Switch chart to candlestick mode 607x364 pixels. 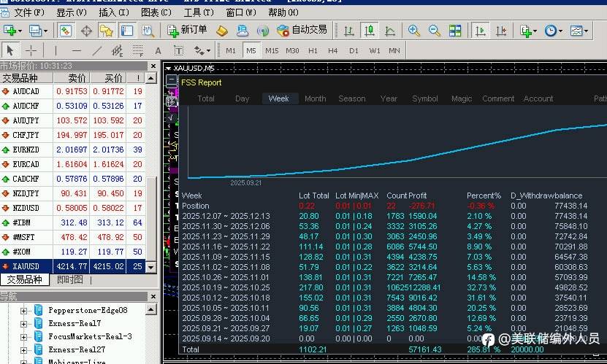pos(369,31)
